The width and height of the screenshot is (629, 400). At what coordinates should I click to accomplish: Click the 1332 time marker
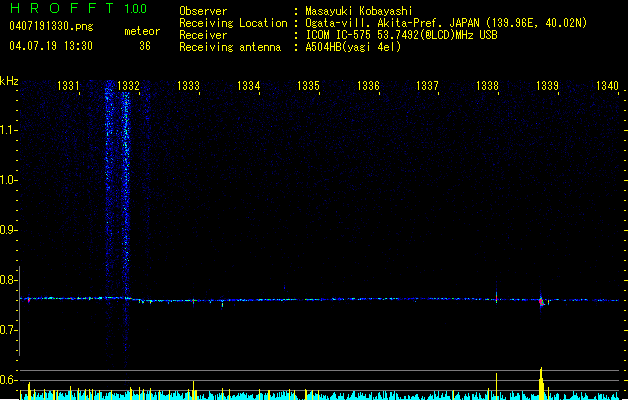point(128,85)
